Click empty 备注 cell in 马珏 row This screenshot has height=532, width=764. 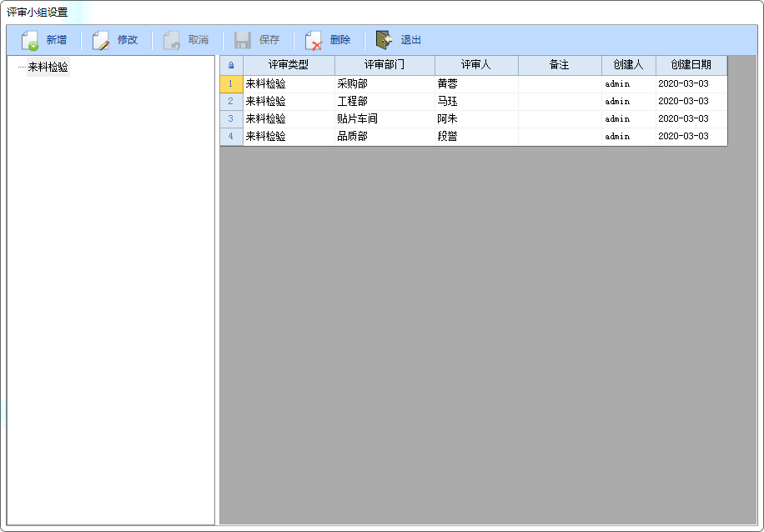pyautogui.click(x=560, y=102)
